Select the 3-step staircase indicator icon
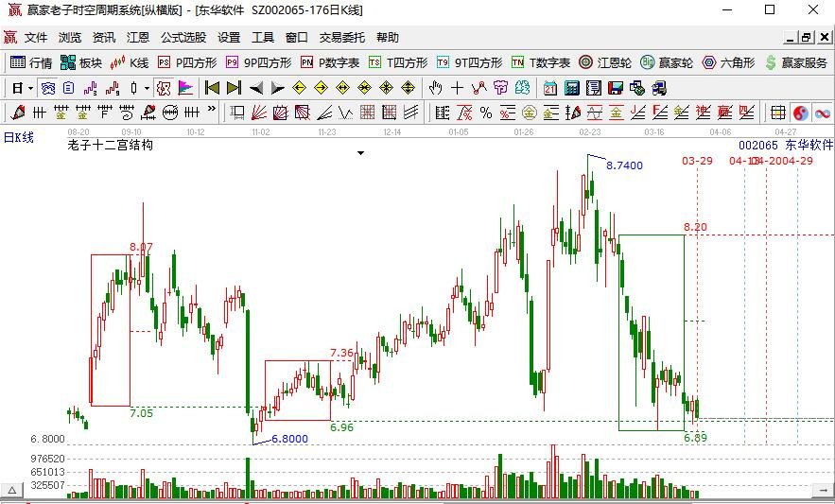The width and height of the screenshot is (835, 504). click(91, 88)
